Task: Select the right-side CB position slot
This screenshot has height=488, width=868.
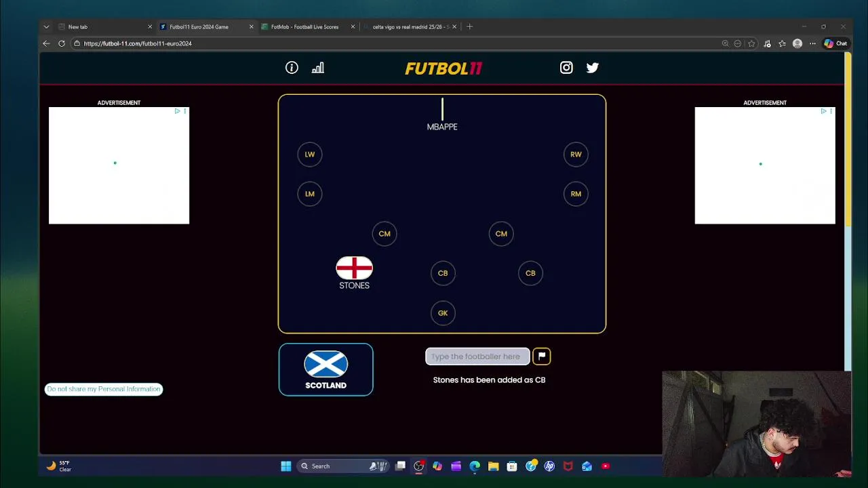Action: click(x=530, y=273)
